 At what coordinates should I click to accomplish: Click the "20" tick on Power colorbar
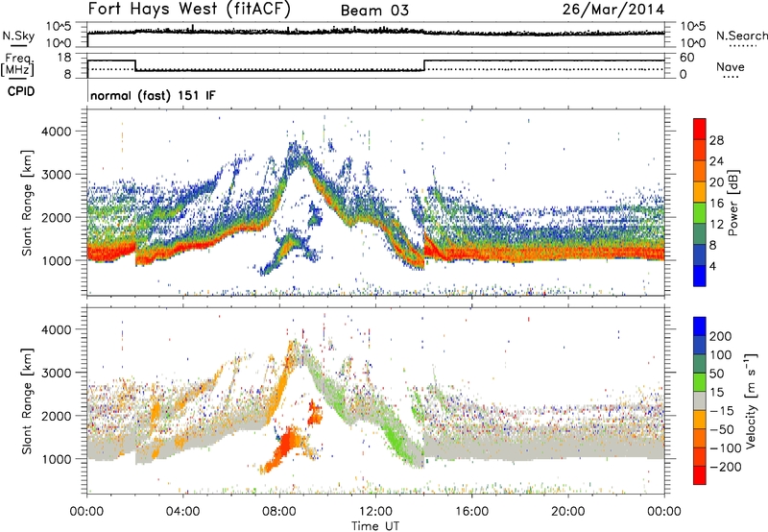click(716, 182)
